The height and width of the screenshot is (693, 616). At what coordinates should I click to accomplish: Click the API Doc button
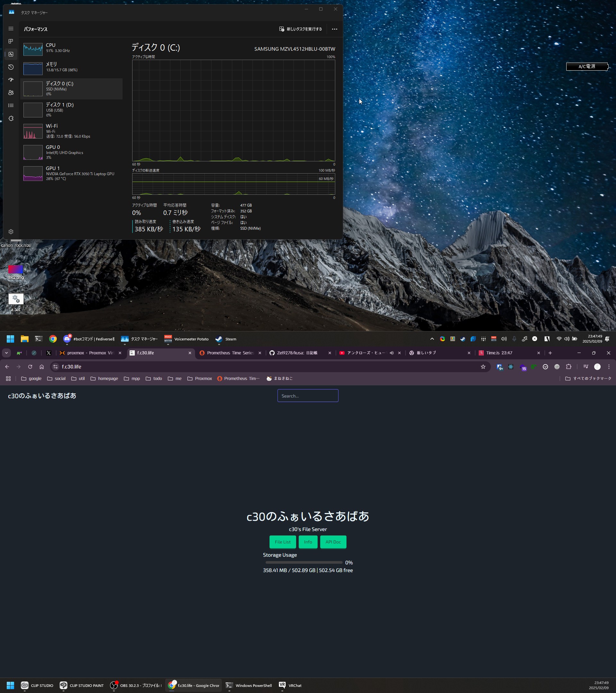point(333,542)
